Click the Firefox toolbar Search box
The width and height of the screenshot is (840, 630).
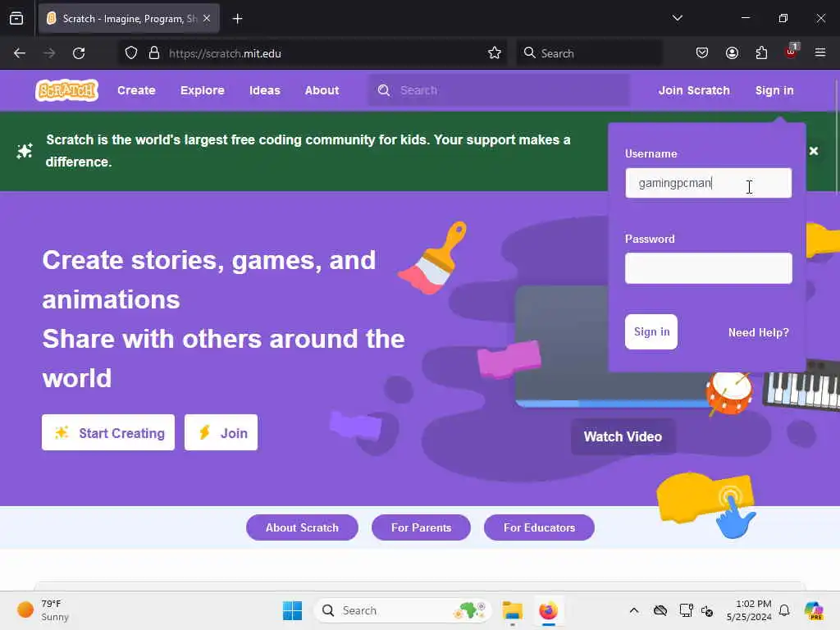click(589, 53)
